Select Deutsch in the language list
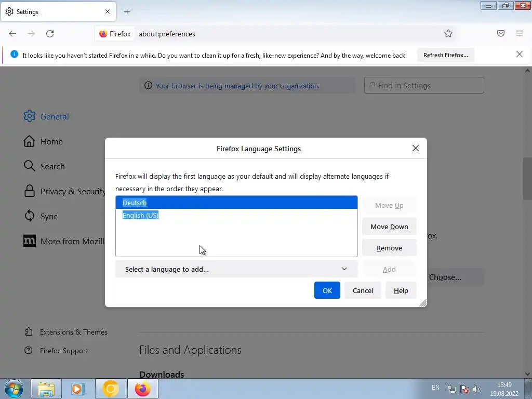Viewport: 532px width, 399px height. pyautogui.click(x=236, y=203)
